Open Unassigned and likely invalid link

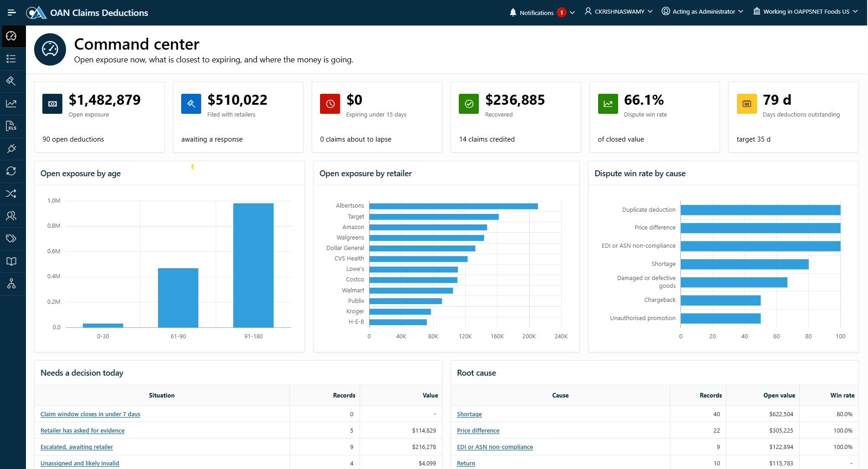point(80,463)
